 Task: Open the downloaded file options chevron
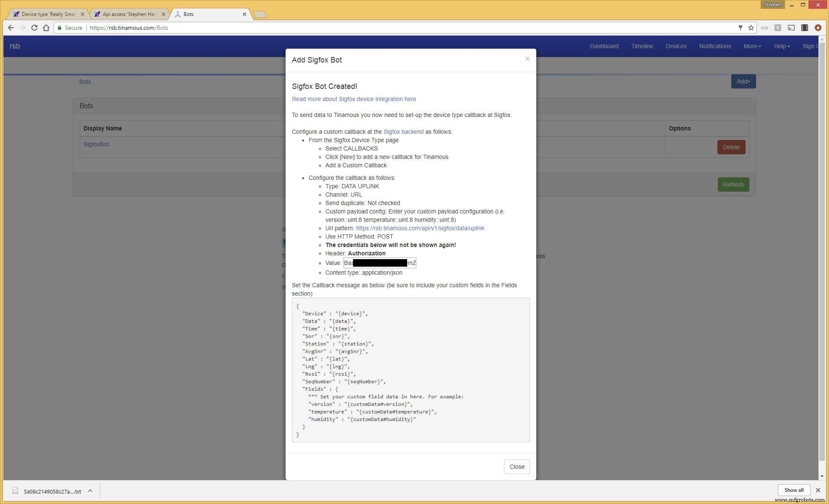90,491
